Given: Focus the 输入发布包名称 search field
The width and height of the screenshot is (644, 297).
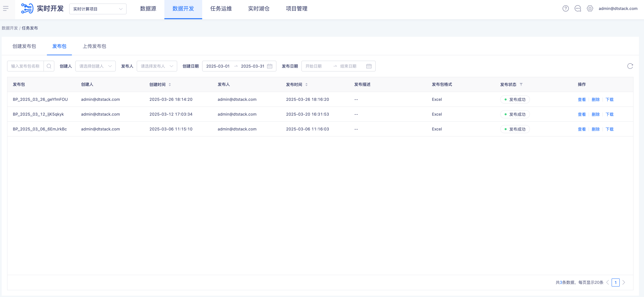Looking at the screenshot, I should tap(25, 66).
